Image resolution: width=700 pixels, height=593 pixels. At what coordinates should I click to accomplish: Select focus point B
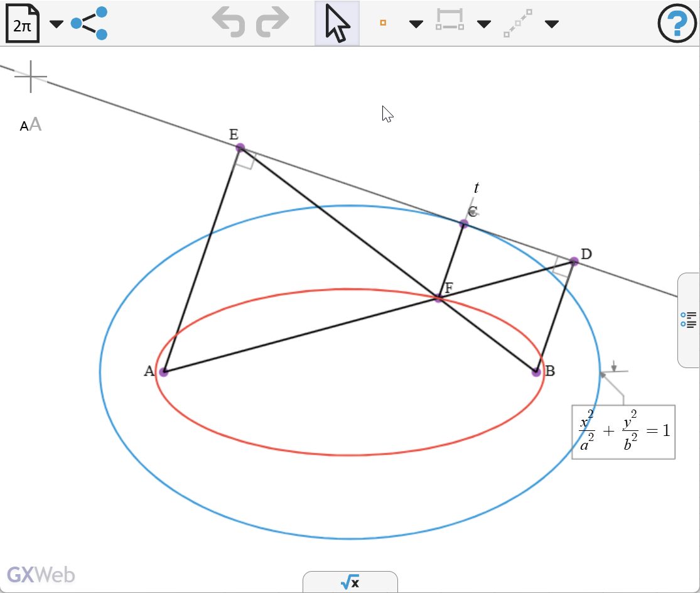[x=536, y=372]
